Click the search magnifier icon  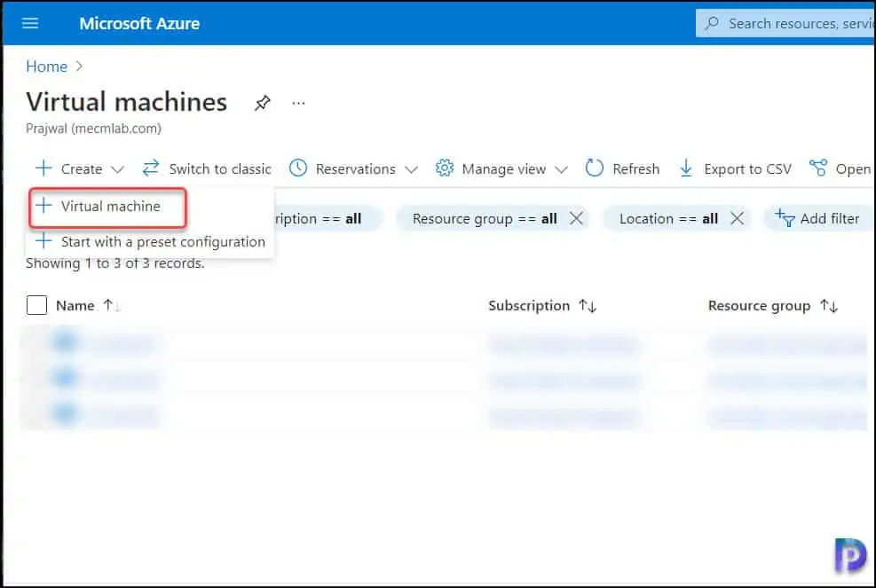tap(712, 23)
